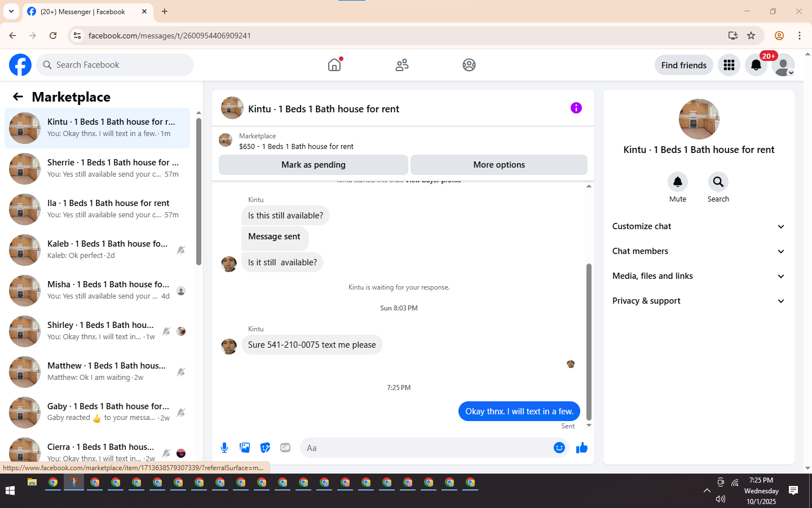Image resolution: width=812 pixels, height=508 pixels.
Task: Send a thumbs-up like
Action: pyautogui.click(x=582, y=448)
